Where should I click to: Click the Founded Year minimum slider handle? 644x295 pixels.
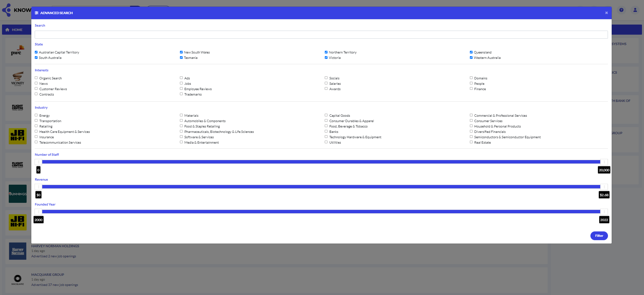(x=38, y=212)
